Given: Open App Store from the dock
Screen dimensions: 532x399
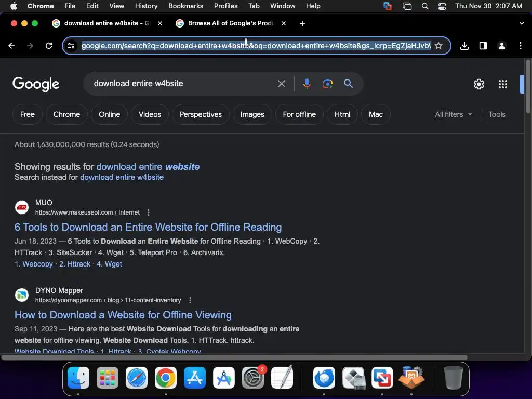Looking at the screenshot, I should point(195,378).
